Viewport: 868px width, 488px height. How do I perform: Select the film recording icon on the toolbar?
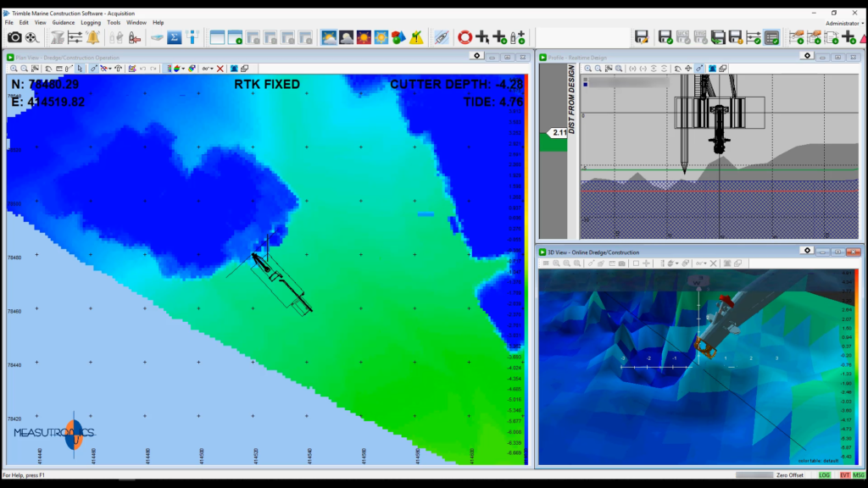(30, 38)
